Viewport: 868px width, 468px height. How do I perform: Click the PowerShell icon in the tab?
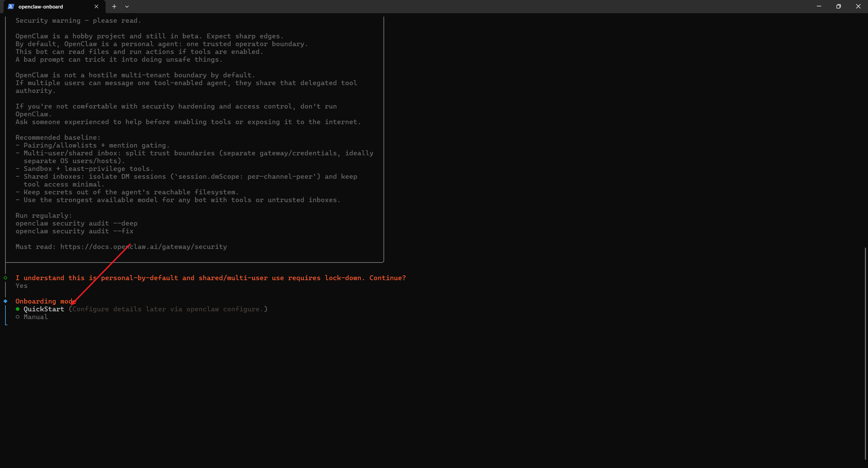(11, 6)
